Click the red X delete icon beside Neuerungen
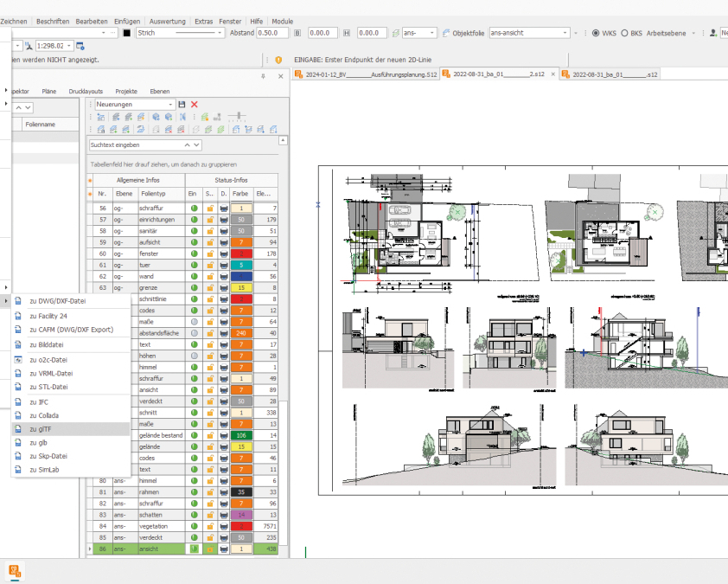Viewport: 728px width, 584px height. coord(195,104)
